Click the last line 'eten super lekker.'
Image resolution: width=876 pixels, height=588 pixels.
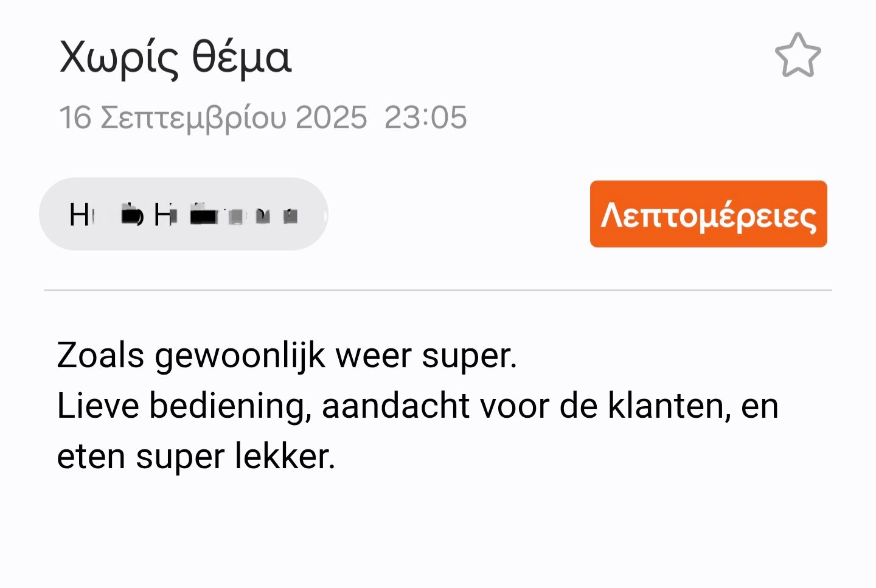[196, 456]
